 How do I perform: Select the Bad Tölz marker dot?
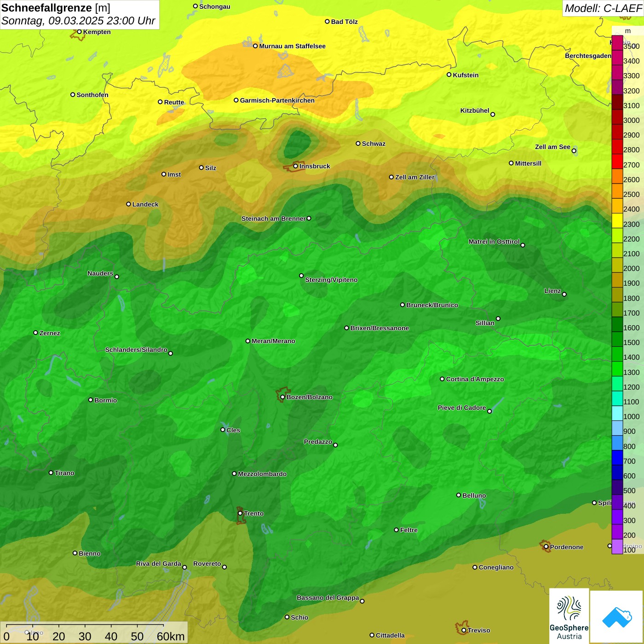327,21
